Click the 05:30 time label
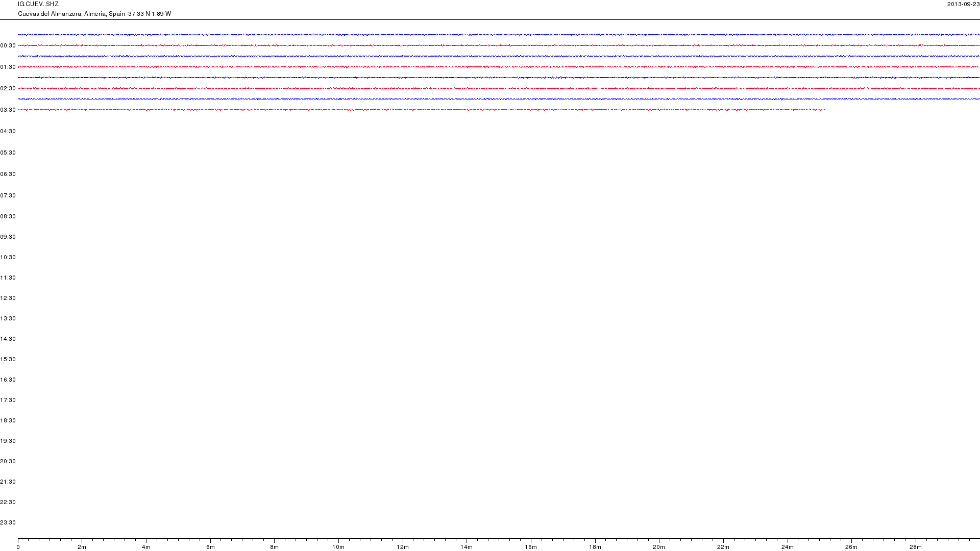The width and height of the screenshot is (980, 551). [x=8, y=153]
